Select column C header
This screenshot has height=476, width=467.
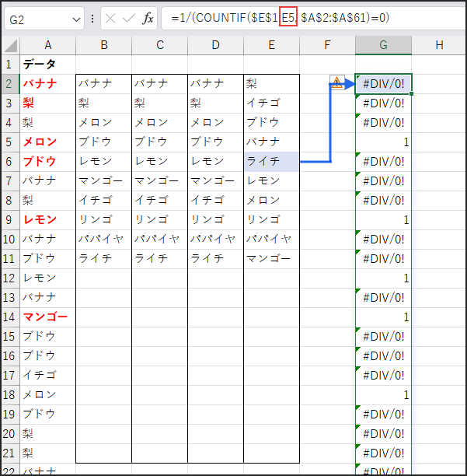(160, 45)
